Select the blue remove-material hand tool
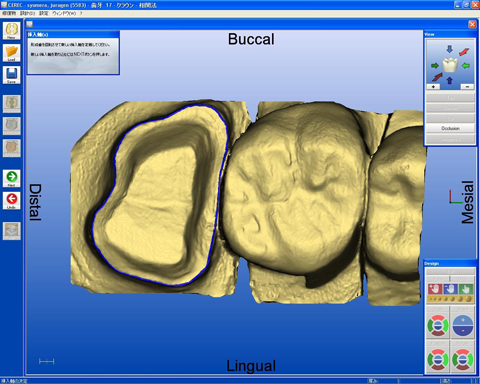 pyautogui.click(x=450, y=289)
